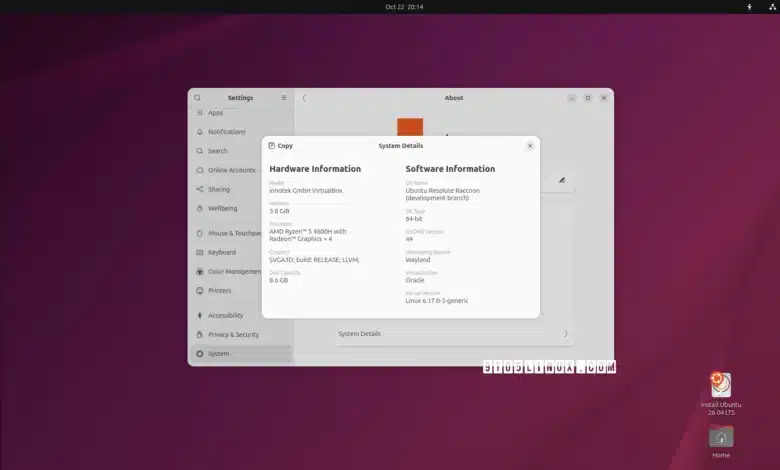Edit device name with the pencil icon
Viewport: 780px width, 470px height.
[x=562, y=180]
